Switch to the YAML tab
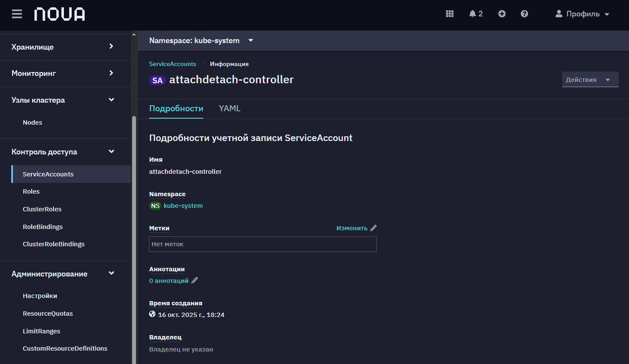The height and width of the screenshot is (364, 629). click(x=230, y=109)
